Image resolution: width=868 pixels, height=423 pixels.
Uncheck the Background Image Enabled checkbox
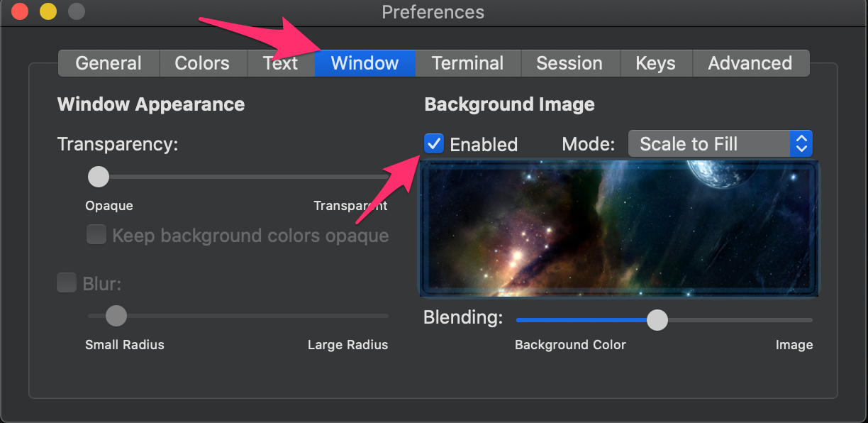[x=434, y=144]
